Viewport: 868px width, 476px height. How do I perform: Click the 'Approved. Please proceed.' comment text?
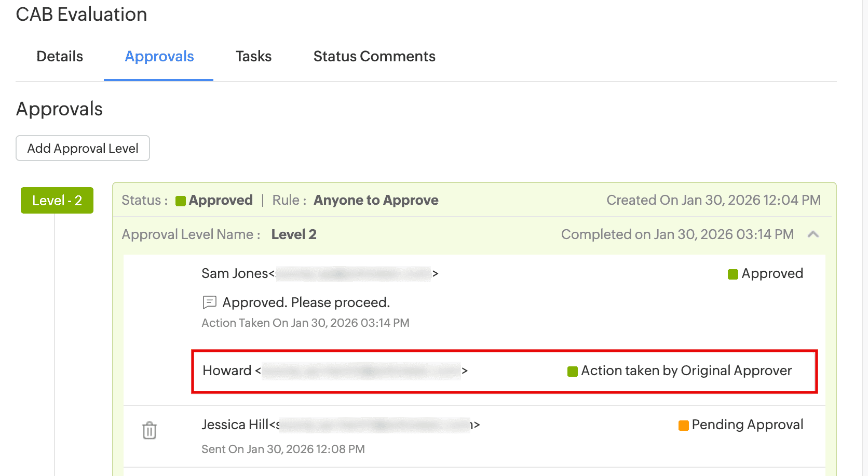point(306,302)
